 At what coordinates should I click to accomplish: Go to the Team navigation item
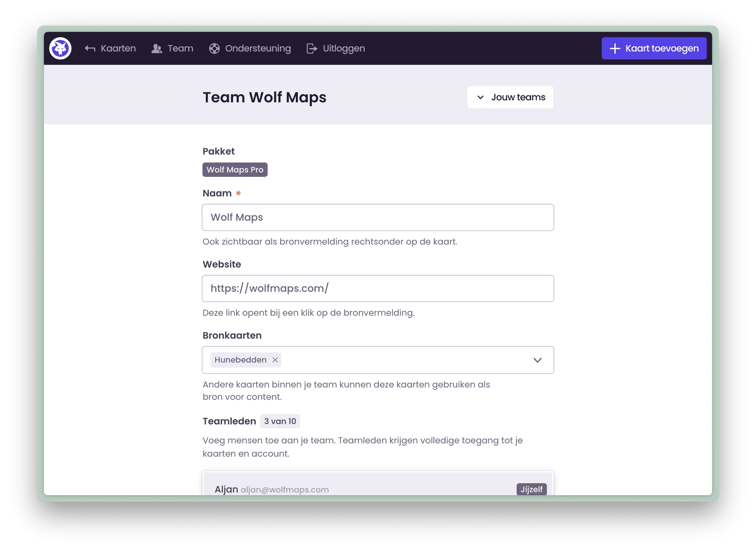(180, 48)
